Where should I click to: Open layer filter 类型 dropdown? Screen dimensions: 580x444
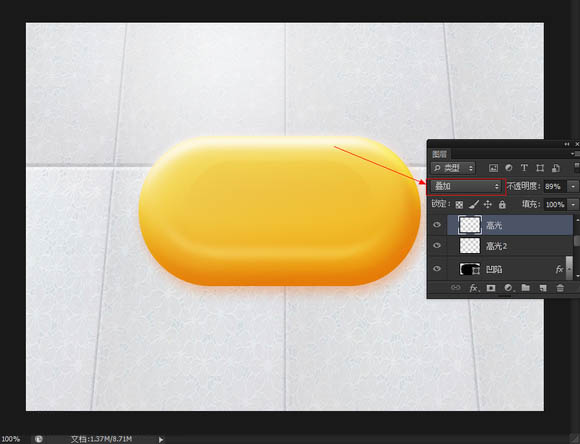tap(453, 168)
